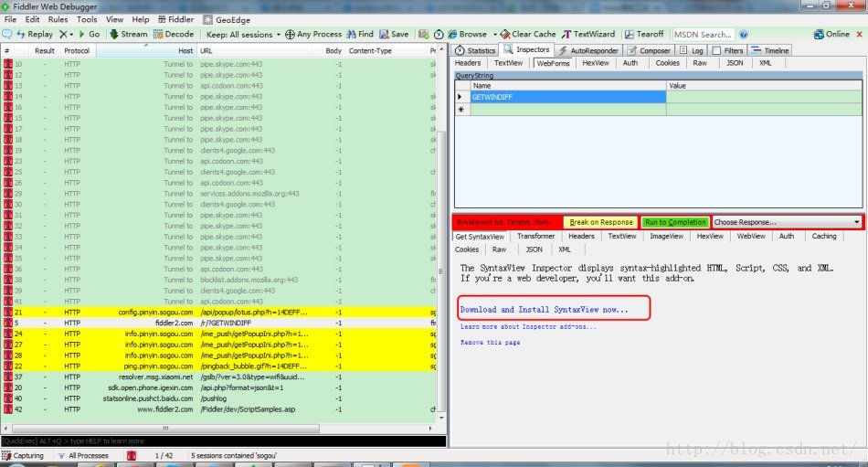
Task: Replay the selected sessions
Action: click(35, 35)
